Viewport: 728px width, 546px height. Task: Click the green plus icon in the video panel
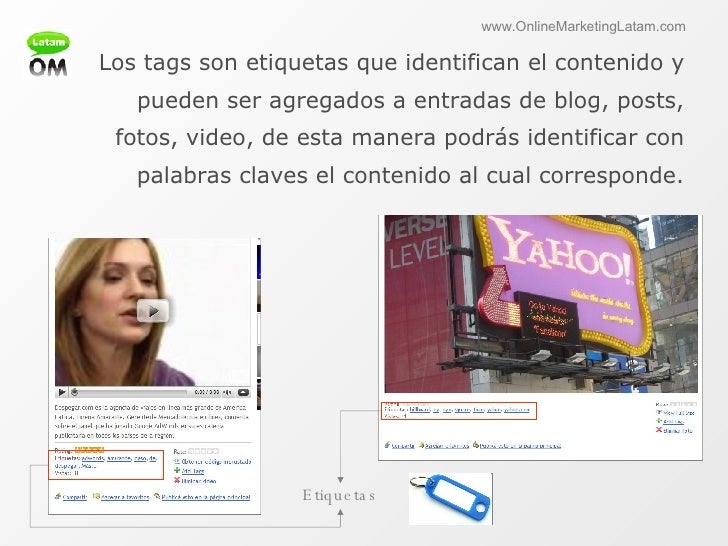[x=177, y=471]
